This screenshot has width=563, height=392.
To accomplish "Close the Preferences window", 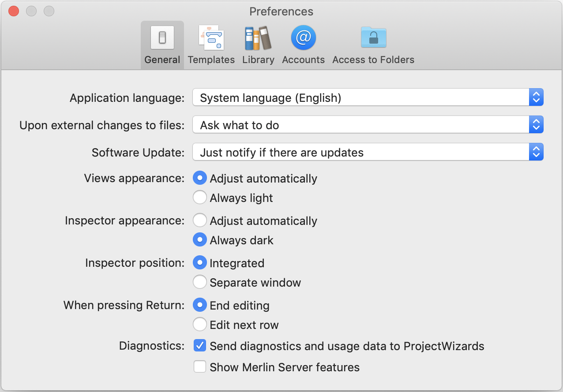I will pyautogui.click(x=14, y=11).
